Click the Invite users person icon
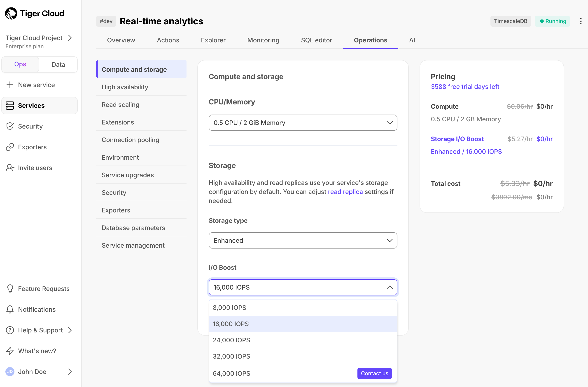Image resolution: width=588 pixels, height=387 pixels. pos(10,168)
